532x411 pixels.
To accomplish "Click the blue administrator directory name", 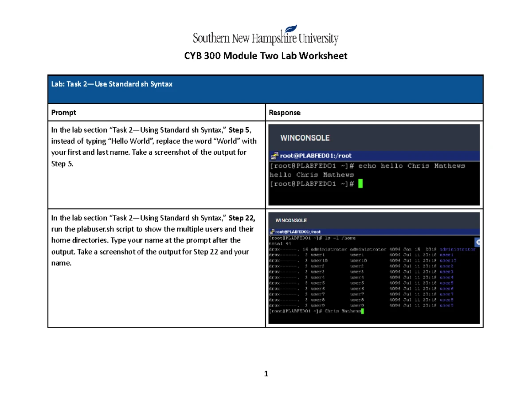I will 457,250.
